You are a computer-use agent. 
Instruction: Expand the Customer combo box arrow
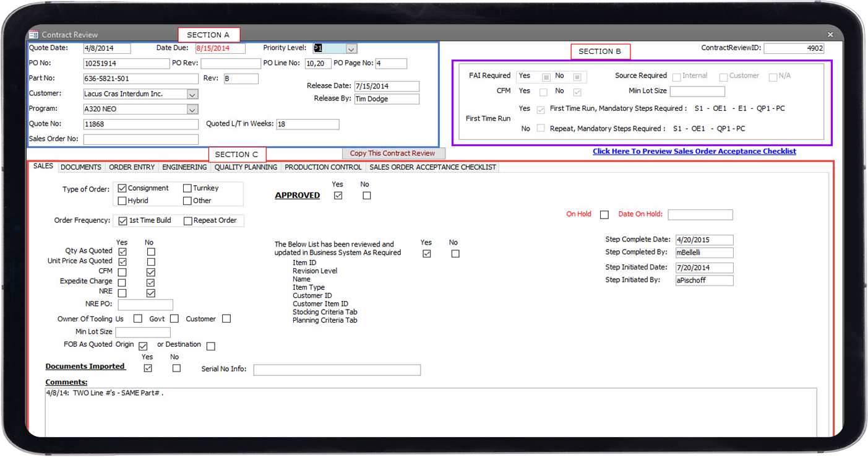click(x=192, y=95)
